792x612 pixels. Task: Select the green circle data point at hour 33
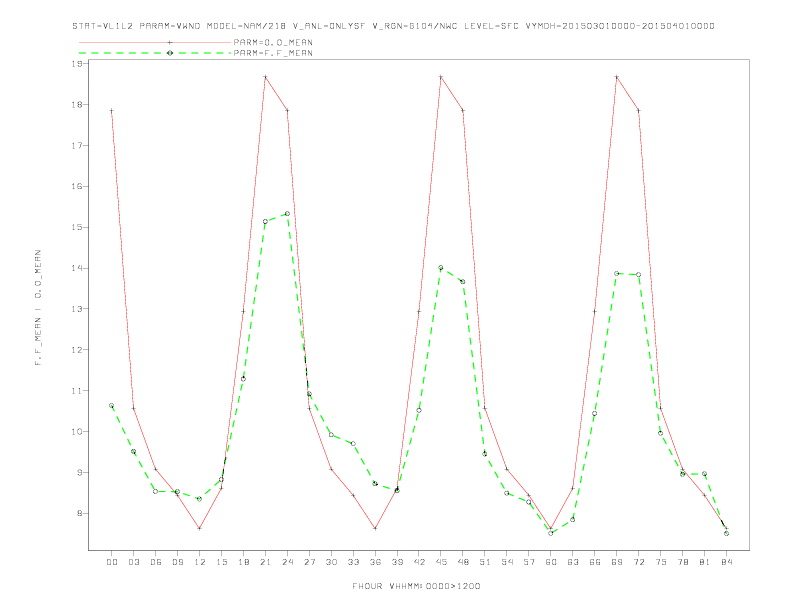click(x=353, y=444)
